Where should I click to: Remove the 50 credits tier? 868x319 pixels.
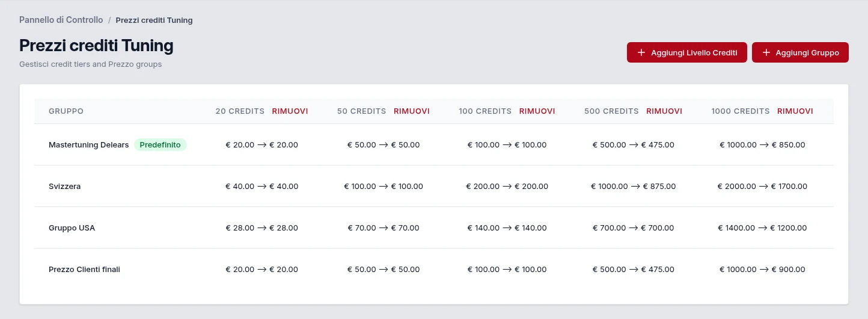(x=412, y=111)
